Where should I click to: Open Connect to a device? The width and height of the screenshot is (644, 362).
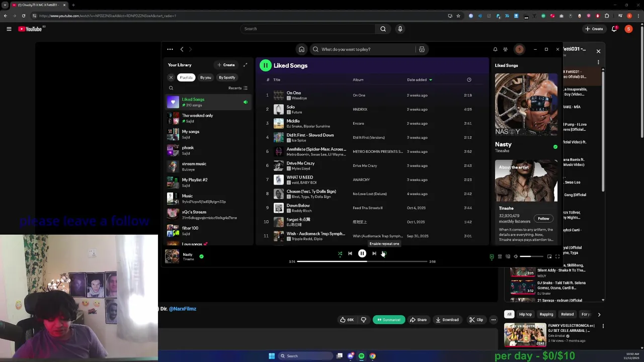pos(508,256)
